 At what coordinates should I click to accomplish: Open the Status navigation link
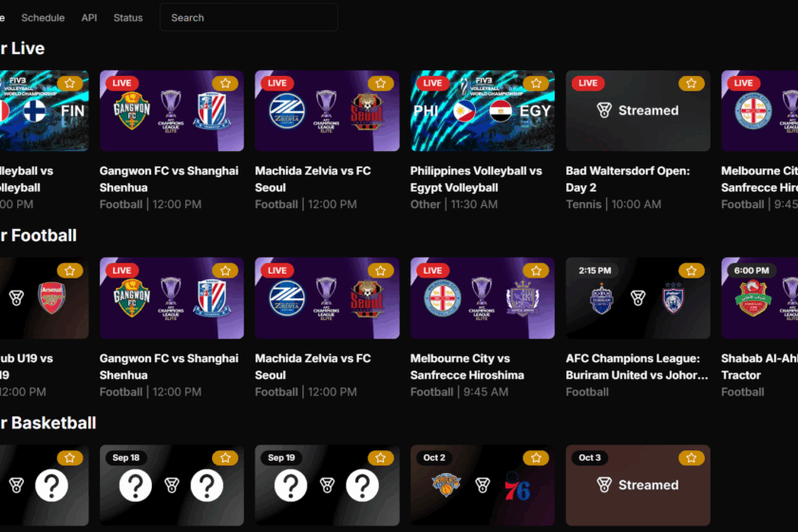(x=127, y=18)
